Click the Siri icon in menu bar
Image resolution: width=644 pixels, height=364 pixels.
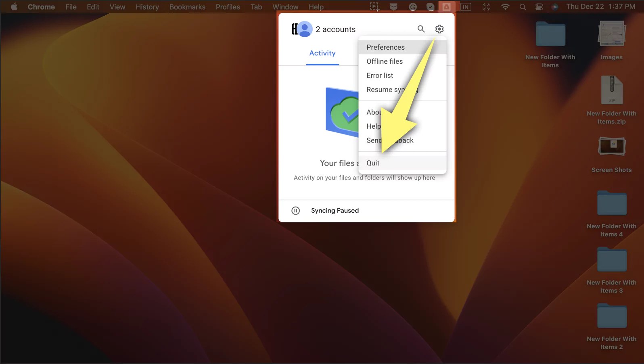click(x=555, y=7)
